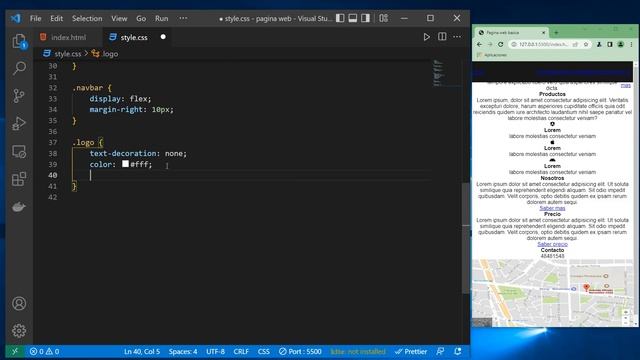The height and width of the screenshot is (360, 640).
Task: Click the Port : 5500 Live Server button
Action: point(300,351)
